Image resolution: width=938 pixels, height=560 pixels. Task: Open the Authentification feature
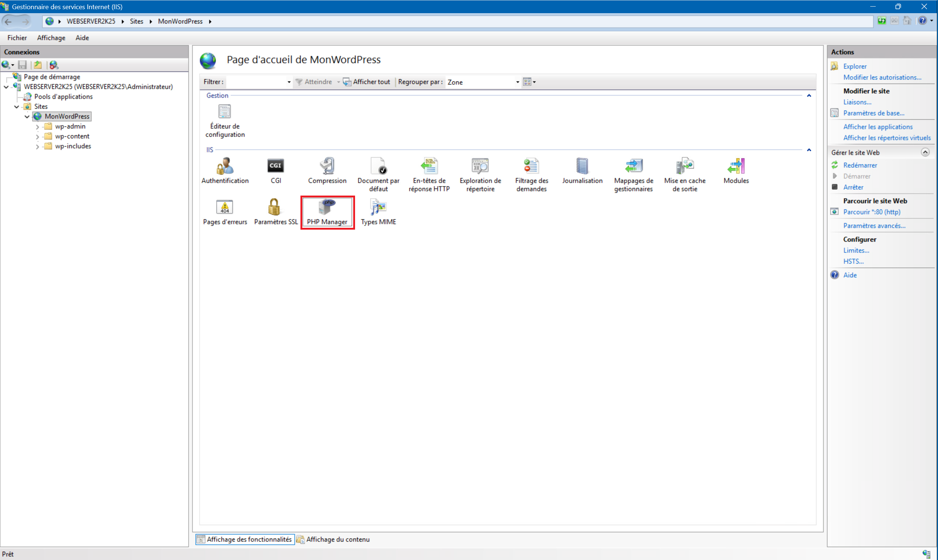(x=225, y=166)
